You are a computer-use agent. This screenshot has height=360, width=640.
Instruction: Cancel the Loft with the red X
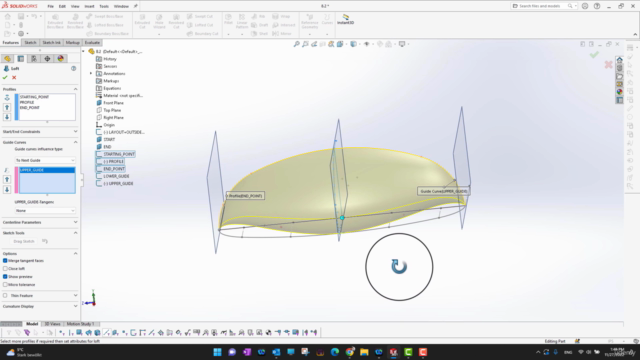[x=14, y=78]
